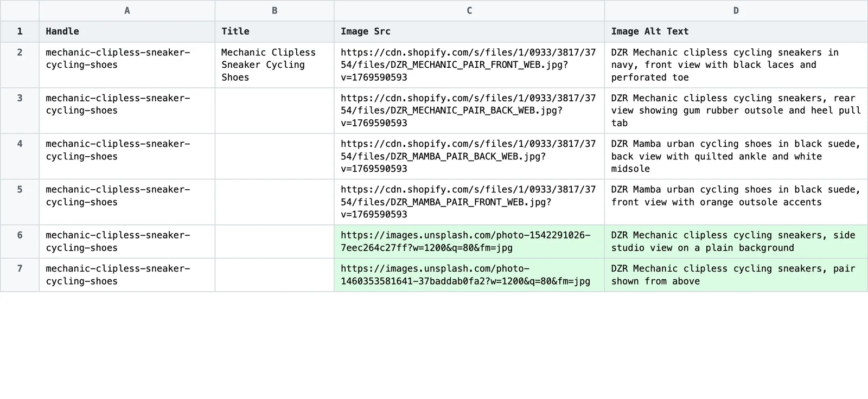Select column D header
This screenshot has height=399, width=868.
pos(736,10)
